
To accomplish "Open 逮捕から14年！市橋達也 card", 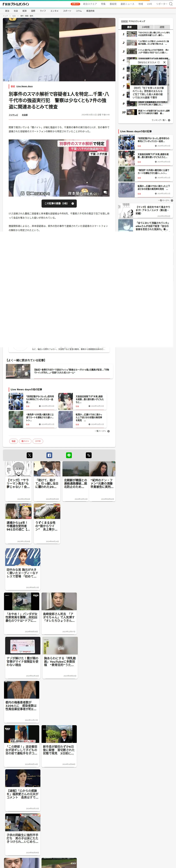I will 18,524.
